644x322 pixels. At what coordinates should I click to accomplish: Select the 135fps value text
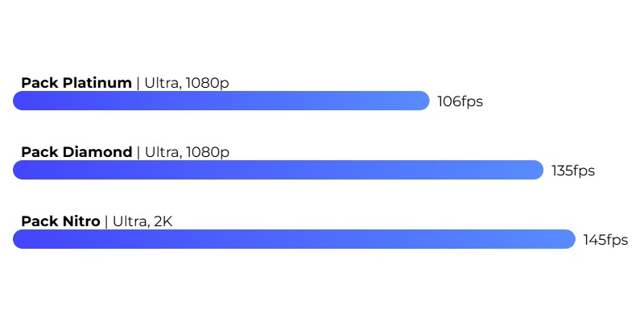click(x=573, y=171)
